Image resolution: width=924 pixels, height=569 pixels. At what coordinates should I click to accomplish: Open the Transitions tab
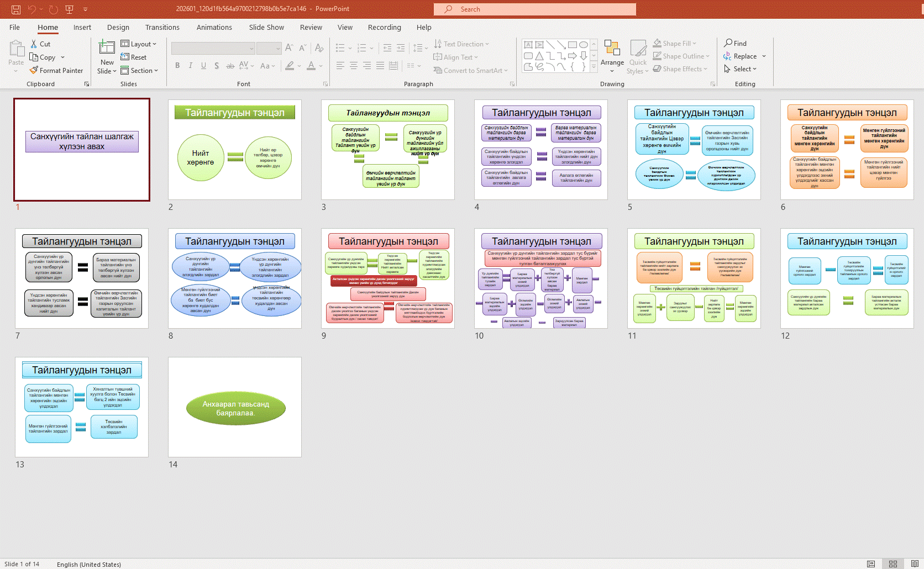click(162, 28)
